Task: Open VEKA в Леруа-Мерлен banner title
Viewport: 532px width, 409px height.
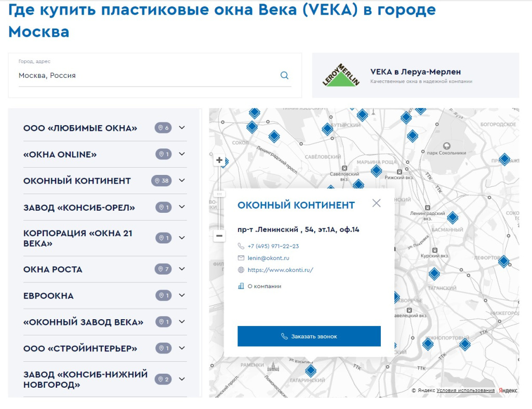Action: [415, 72]
